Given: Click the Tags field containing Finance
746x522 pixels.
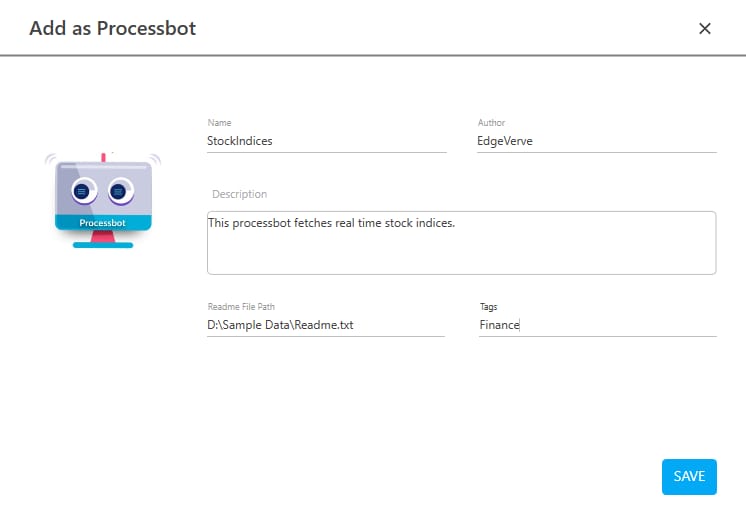Looking at the screenshot, I should click(x=598, y=325).
